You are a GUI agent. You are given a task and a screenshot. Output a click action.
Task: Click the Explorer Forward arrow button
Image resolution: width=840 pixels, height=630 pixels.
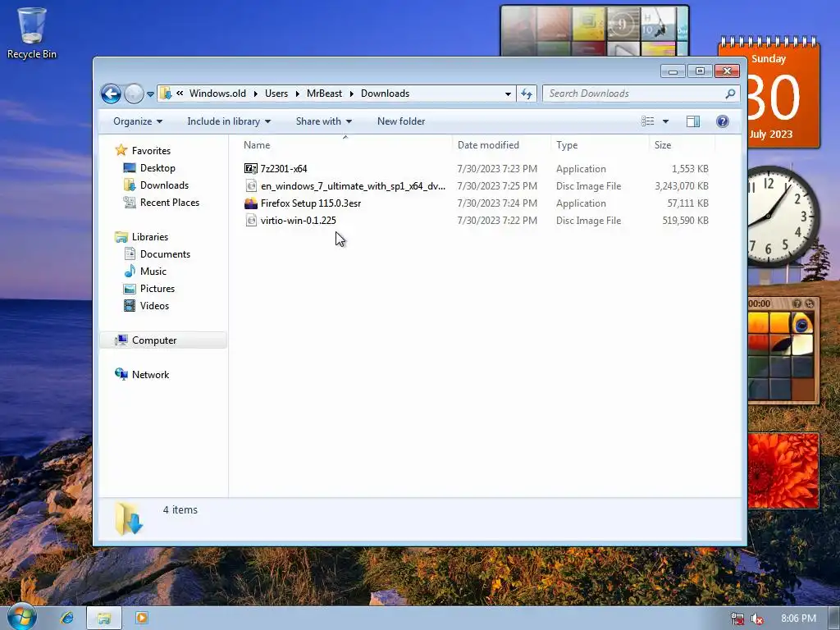point(134,94)
